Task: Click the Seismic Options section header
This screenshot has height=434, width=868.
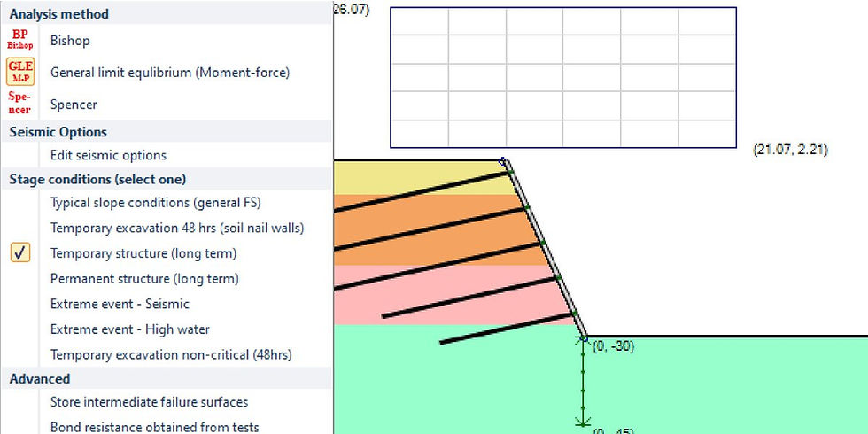Action: (x=167, y=132)
